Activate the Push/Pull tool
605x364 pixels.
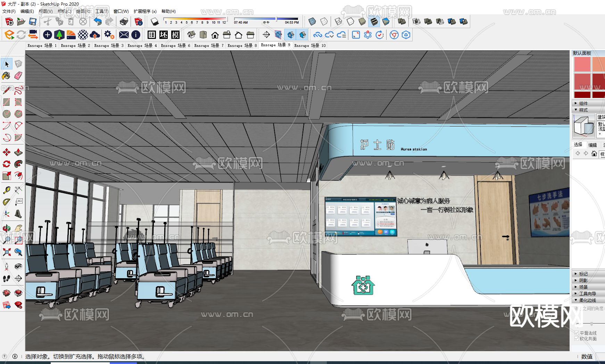[x=18, y=152]
